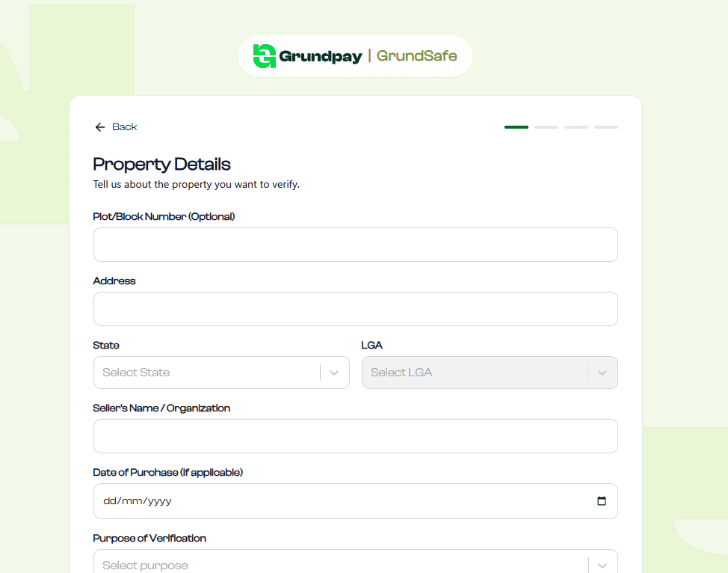Click the chevron arrow in LGA field
728x573 pixels.
coord(602,373)
